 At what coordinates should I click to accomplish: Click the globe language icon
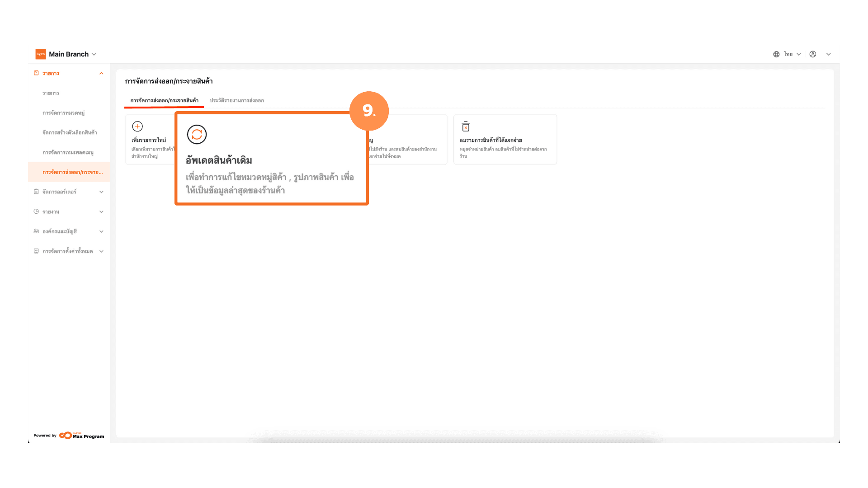776,54
